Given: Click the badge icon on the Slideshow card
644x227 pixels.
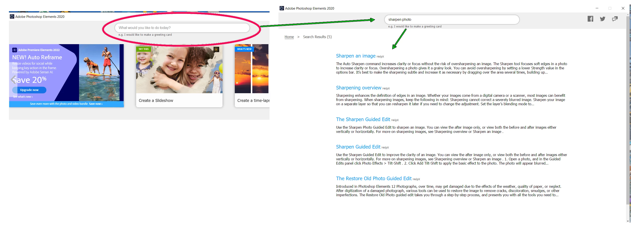Looking at the screenshot, I should click(x=217, y=49).
